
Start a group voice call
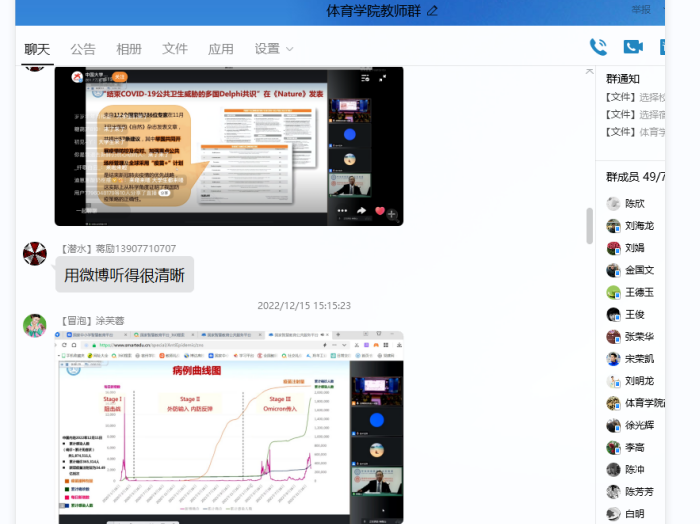point(598,46)
